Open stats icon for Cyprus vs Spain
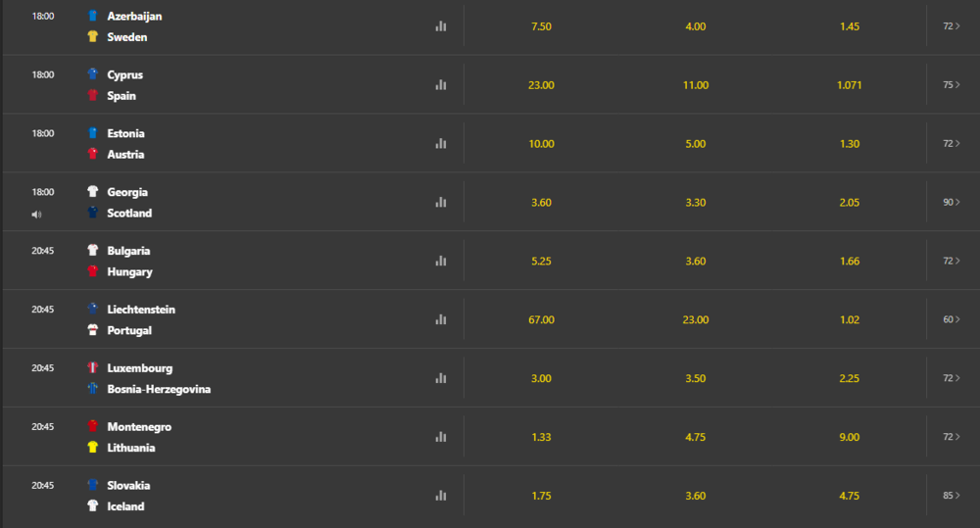Screen dimensions: 980x528 pos(441,85)
